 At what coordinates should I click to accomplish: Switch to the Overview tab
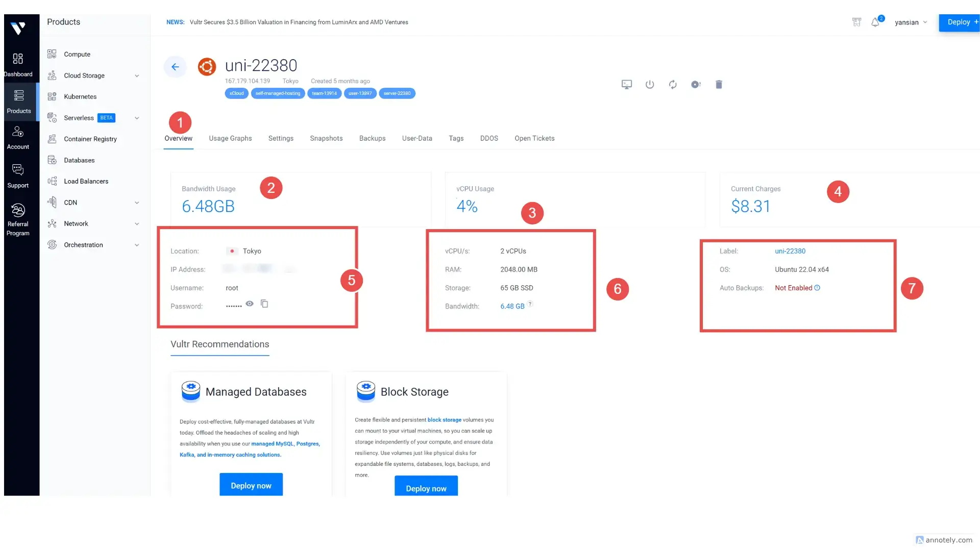178,138
